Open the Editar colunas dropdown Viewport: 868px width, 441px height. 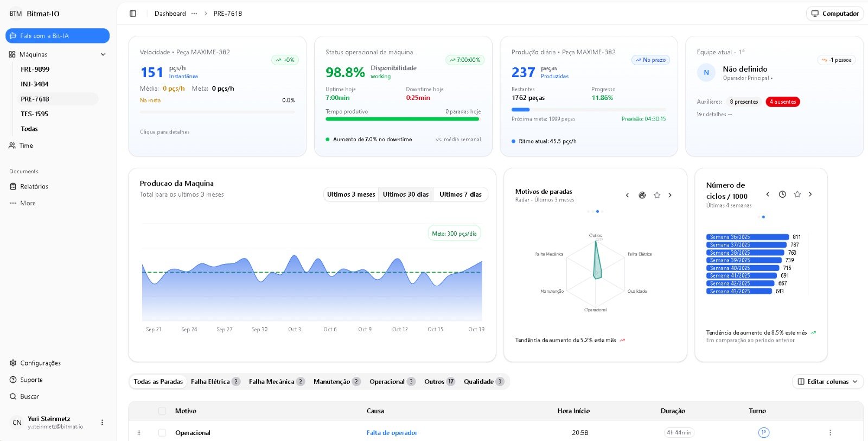pos(827,382)
